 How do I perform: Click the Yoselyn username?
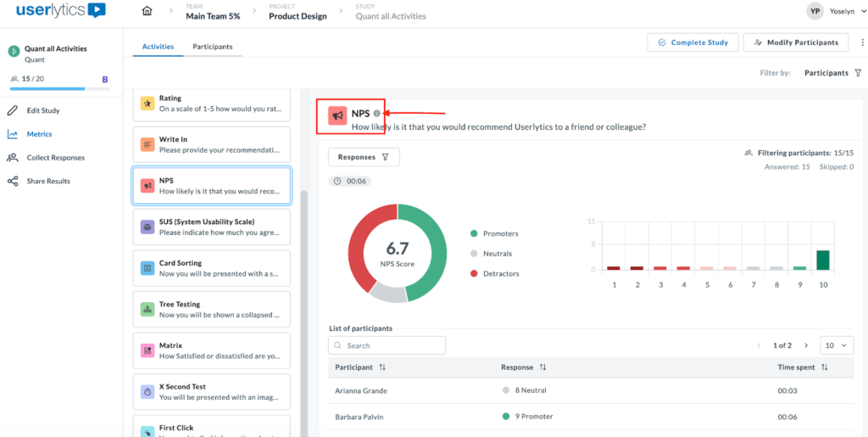tap(842, 11)
